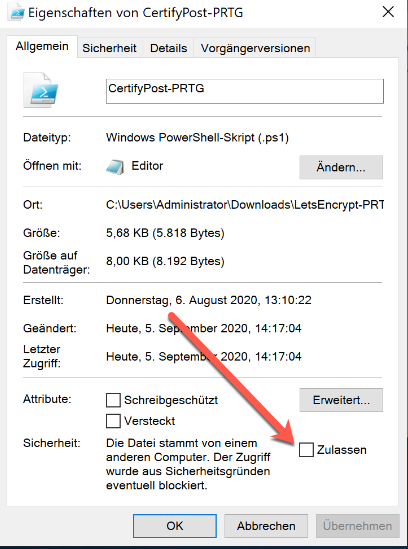The image size is (408, 549).
Task: Click the Abbrechen button
Action: (266, 526)
